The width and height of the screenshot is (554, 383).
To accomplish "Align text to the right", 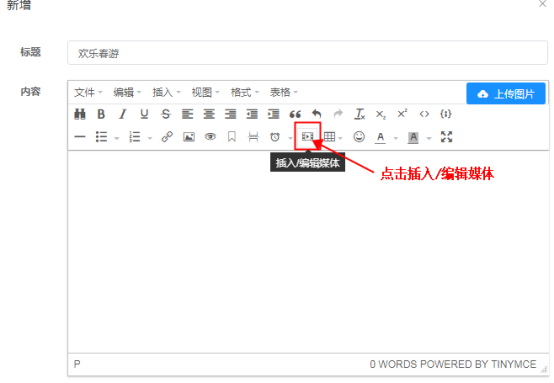I will click(230, 114).
